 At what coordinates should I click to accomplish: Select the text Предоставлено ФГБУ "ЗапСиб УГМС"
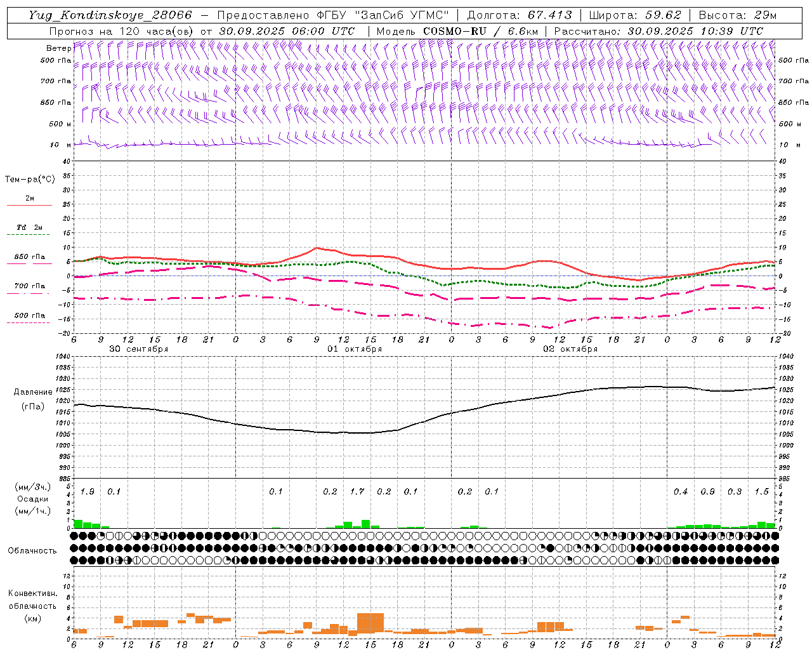pos(333,15)
